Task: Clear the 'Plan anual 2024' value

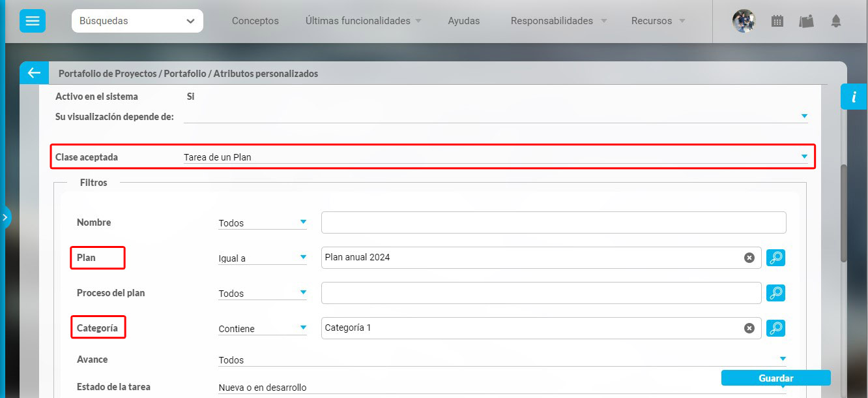Action: (x=749, y=258)
